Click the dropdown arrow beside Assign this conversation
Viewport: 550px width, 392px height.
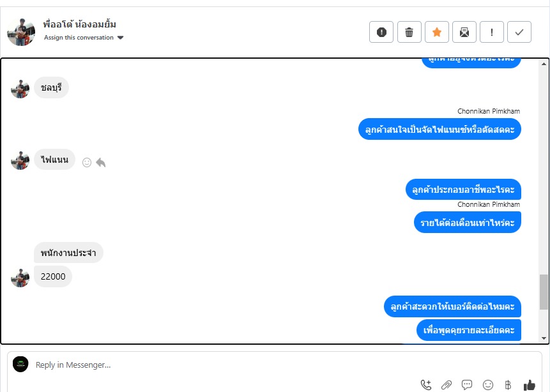120,38
